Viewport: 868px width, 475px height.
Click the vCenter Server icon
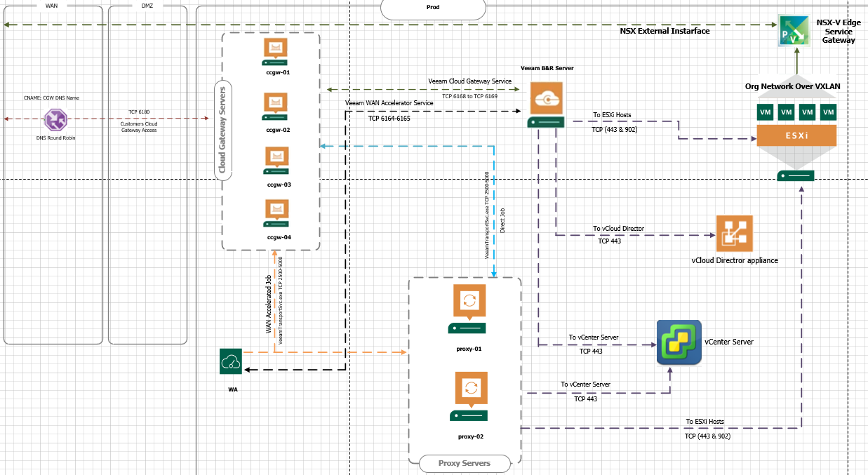point(679,342)
